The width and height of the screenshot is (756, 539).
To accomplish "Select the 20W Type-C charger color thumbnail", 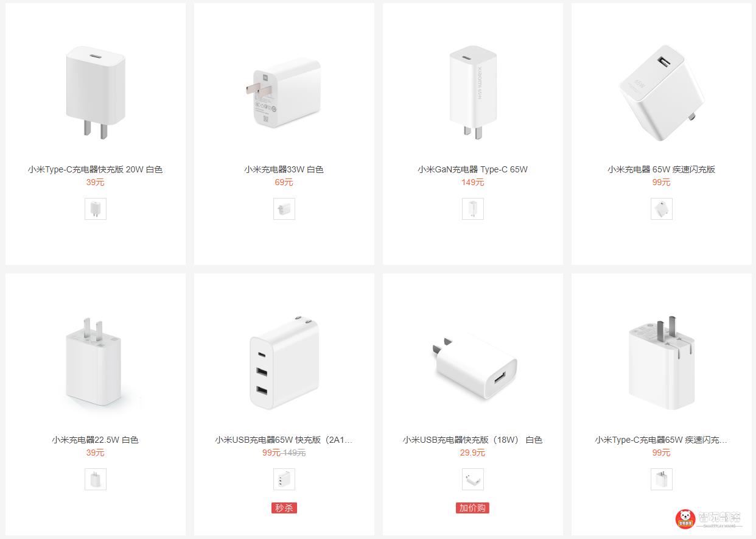I will (96, 209).
